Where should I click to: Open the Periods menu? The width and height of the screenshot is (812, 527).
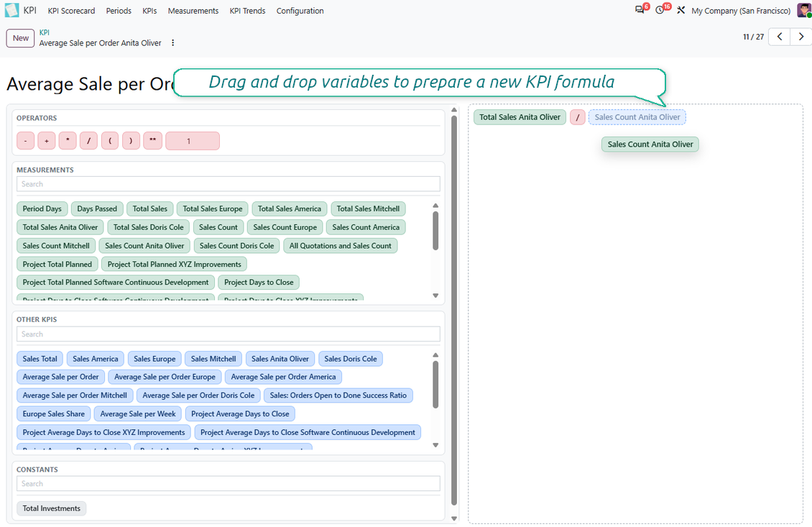point(119,11)
